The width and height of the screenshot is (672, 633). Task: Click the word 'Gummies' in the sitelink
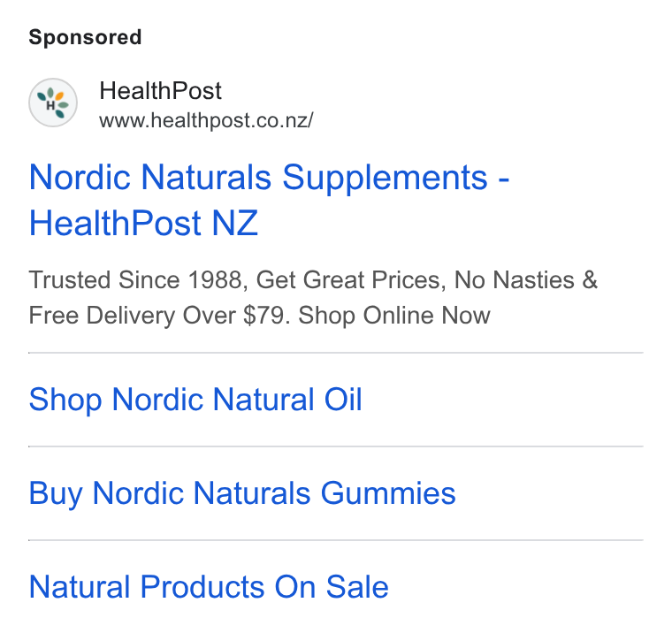pos(388,493)
